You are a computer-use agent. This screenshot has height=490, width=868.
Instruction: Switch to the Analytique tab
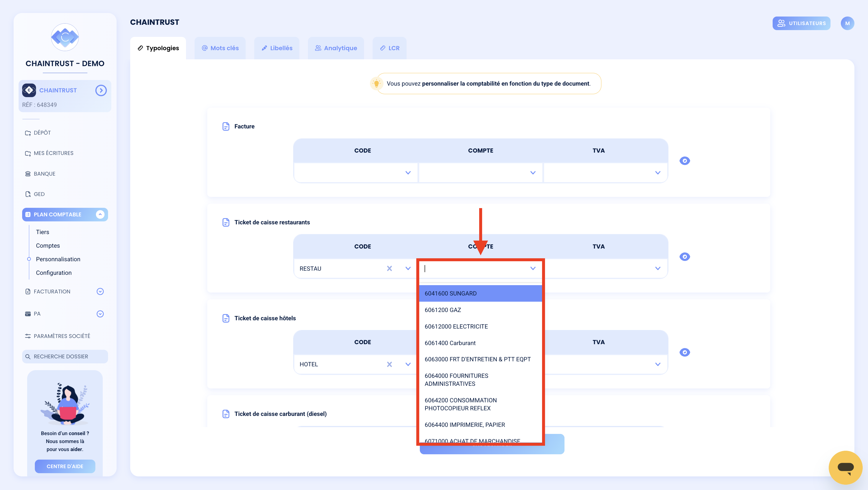tap(336, 48)
